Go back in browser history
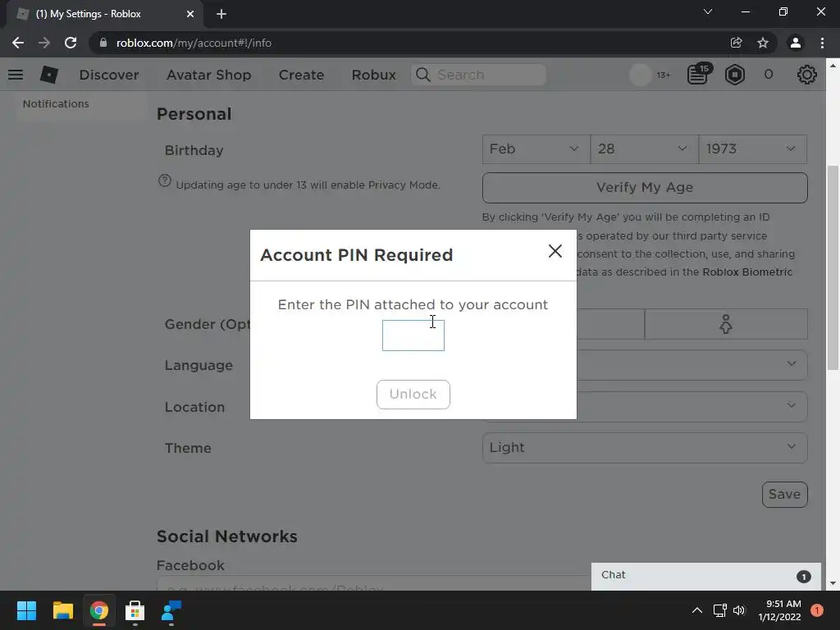Screen dimensions: 840x630 [18, 43]
